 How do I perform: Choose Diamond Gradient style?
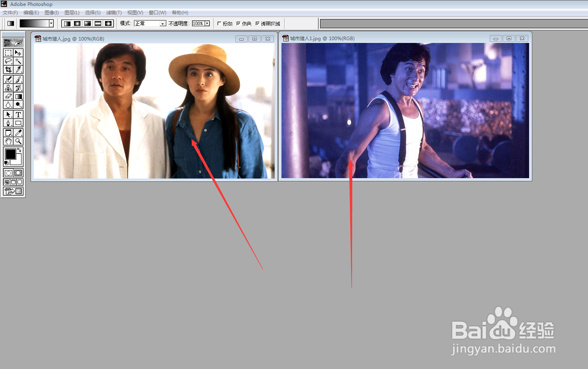click(x=108, y=23)
